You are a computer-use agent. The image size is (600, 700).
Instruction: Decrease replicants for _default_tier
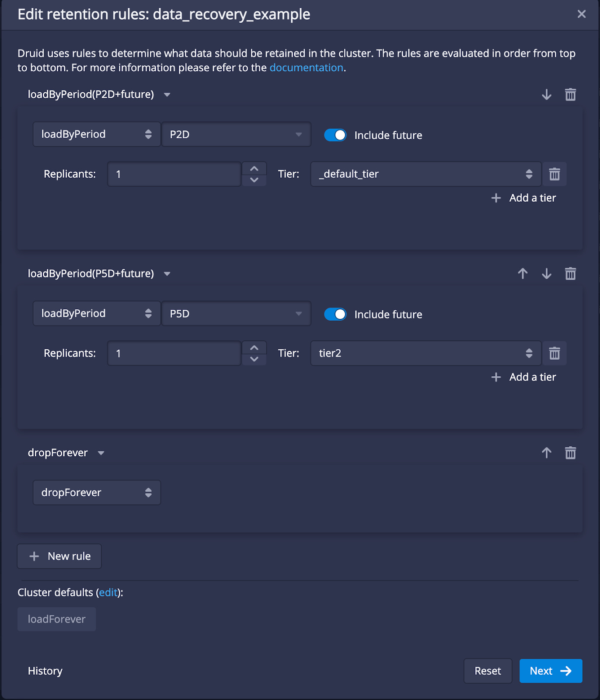[x=254, y=180]
